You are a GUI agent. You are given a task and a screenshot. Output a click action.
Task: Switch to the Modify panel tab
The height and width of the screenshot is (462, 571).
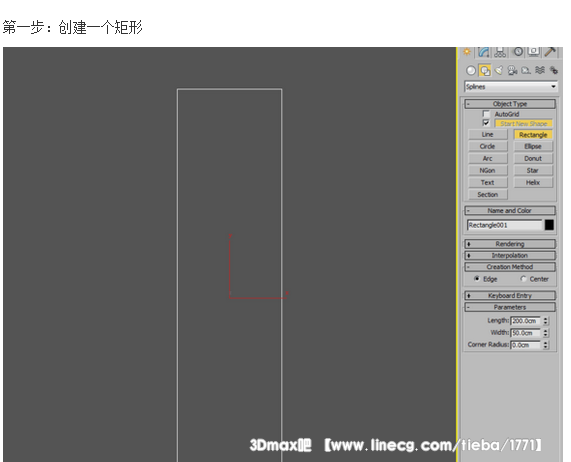coord(484,52)
